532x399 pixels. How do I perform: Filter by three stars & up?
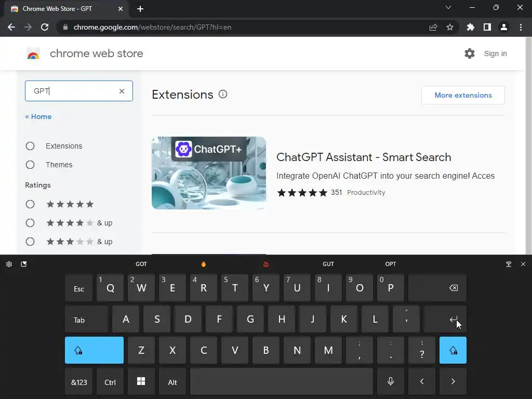click(30, 242)
